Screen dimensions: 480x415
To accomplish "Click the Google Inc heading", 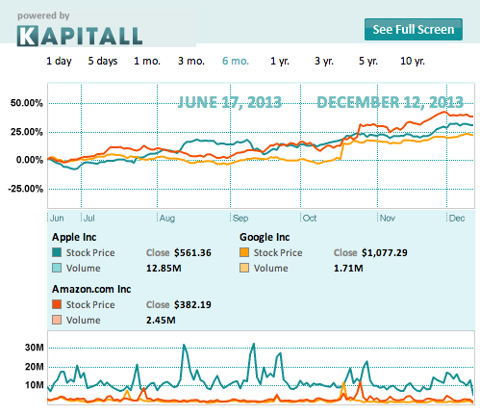I will tap(265, 237).
